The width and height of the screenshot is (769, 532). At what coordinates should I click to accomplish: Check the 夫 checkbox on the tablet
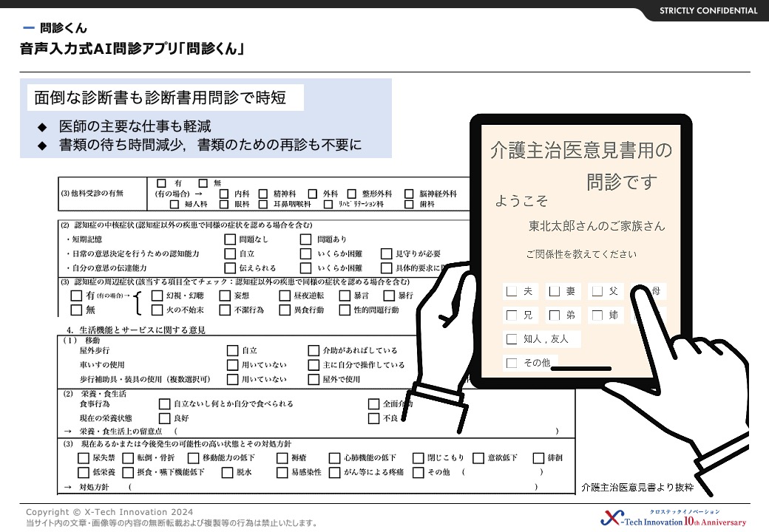(x=512, y=291)
